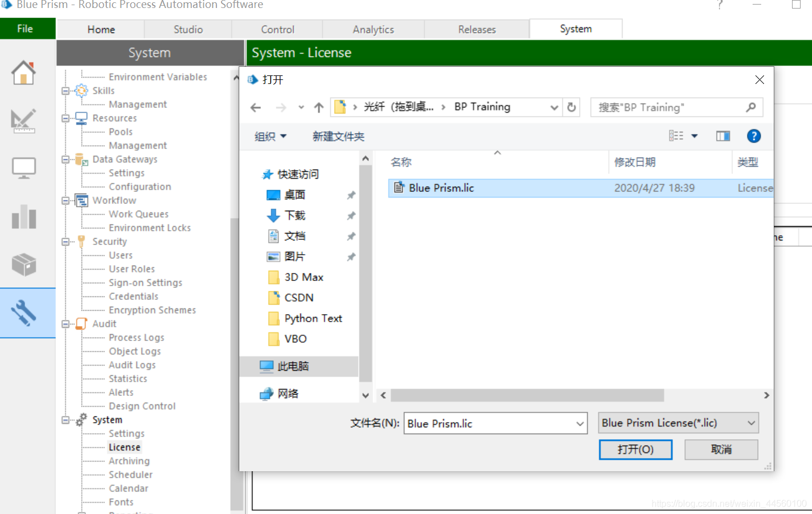The image size is (812, 514).
Task: Open the Releases package sidebar icon
Action: pos(23,264)
